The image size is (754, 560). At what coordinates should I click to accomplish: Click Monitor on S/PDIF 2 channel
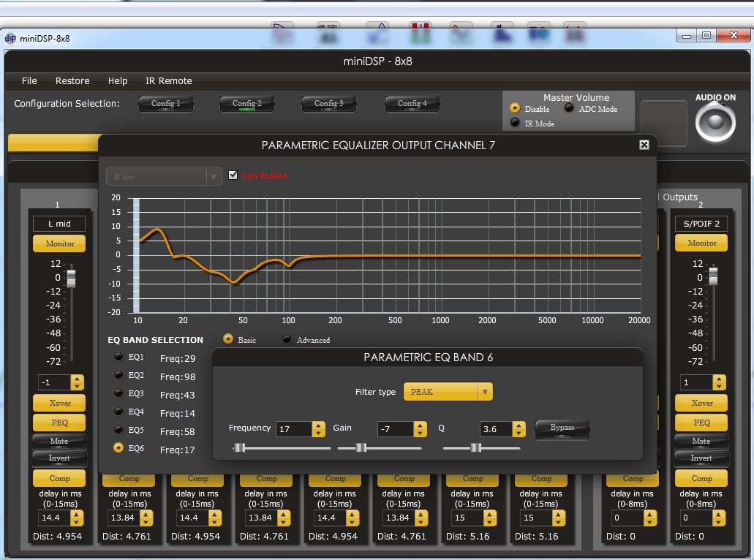(701, 243)
